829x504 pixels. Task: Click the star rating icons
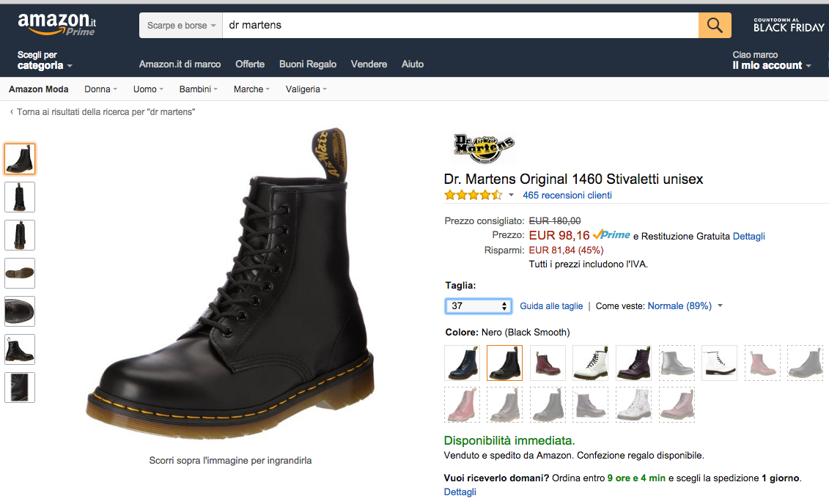474,195
